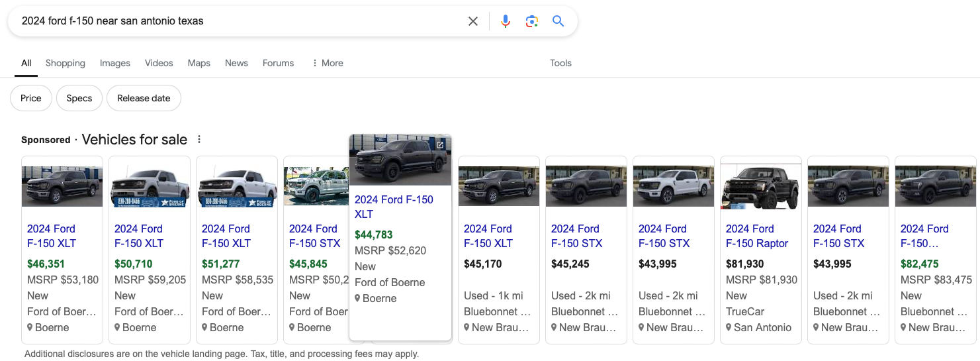Click the truck photo on the $82,475 listing
Viewport: 980px width, 361px height.
pyautogui.click(x=936, y=186)
